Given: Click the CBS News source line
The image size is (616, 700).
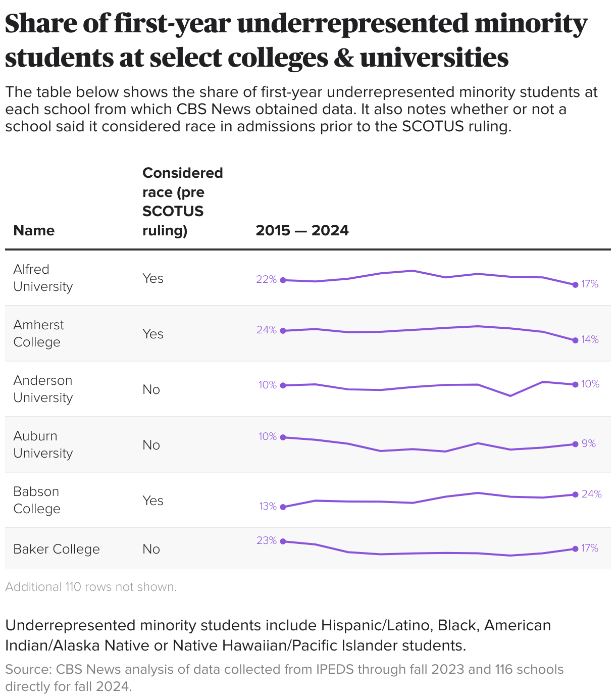Looking at the screenshot, I should (284, 678).
